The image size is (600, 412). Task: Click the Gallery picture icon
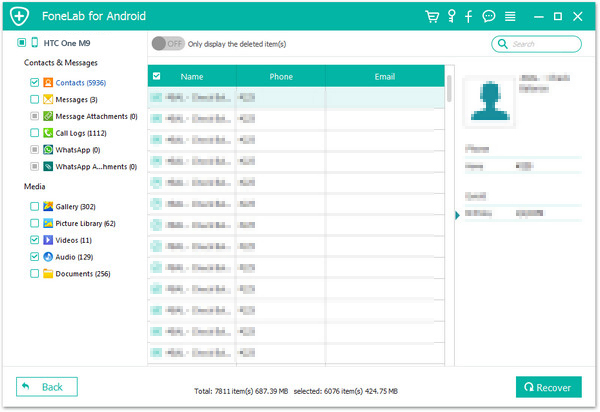(x=48, y=206)
